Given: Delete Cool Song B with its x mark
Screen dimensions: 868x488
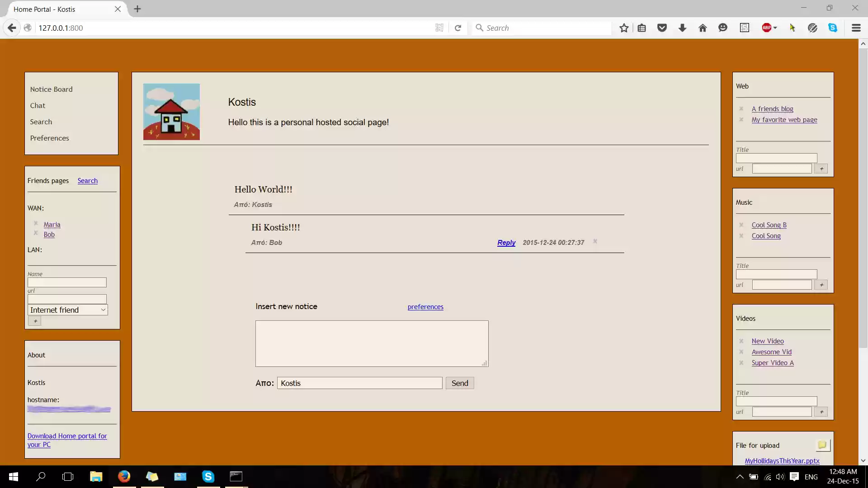Looking at the screenshot, I should (x=741, y=225).
